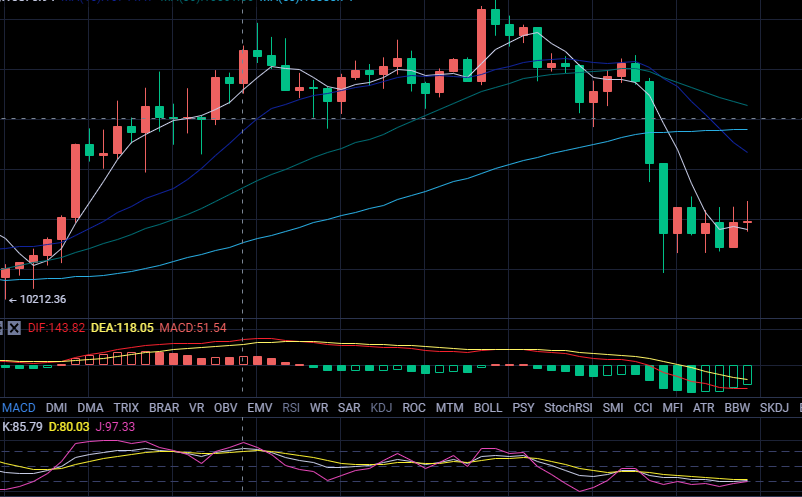Select the SAR indicator
Viewport: 802px width, 497px height.
coord(349,407)
